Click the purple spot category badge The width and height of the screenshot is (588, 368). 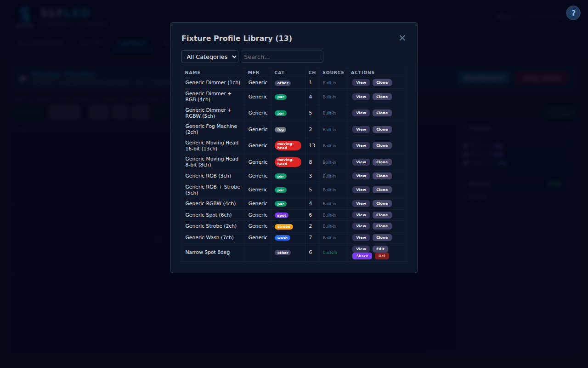click(x=282, y=215)
